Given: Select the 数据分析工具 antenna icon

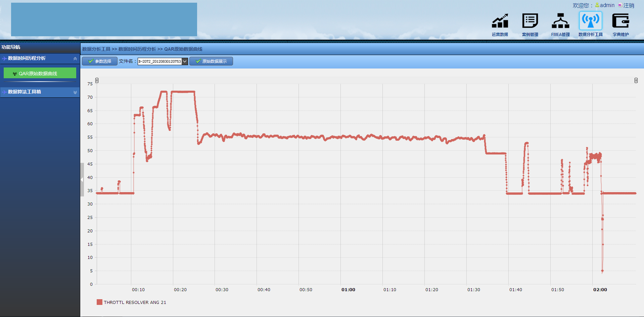Looking at the screenshot, I should coord(590,21).
